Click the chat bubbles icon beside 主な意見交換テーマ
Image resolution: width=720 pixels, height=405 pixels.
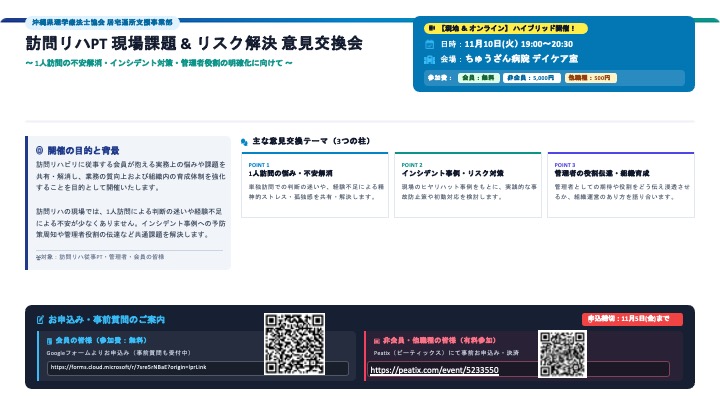[x=244, y=142]
